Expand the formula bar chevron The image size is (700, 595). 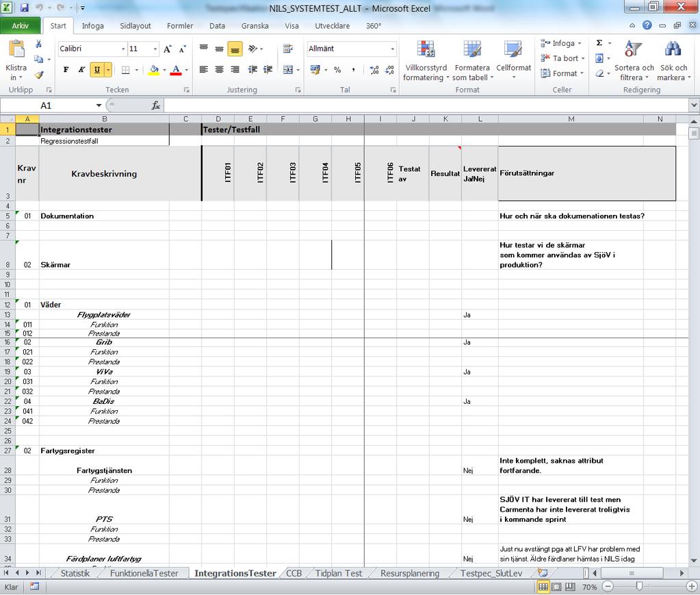tap(694, 106)
